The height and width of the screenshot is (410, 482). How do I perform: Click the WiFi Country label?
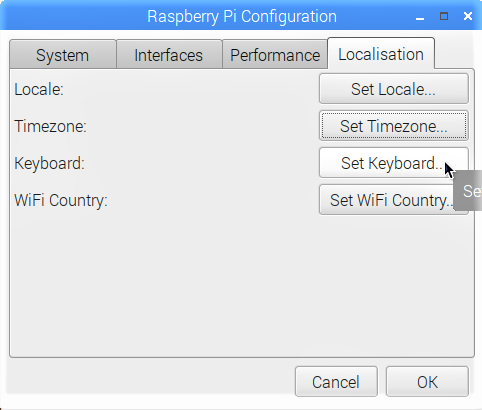point(61,200)
